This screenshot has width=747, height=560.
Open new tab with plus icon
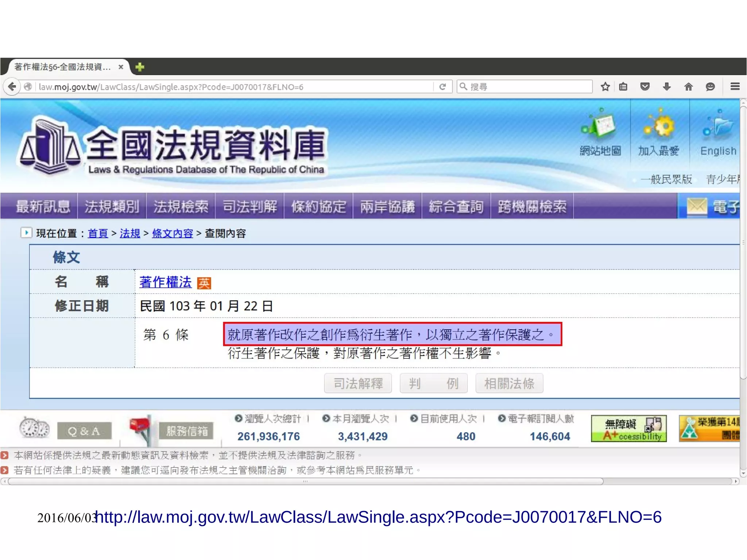click(140, 67)
